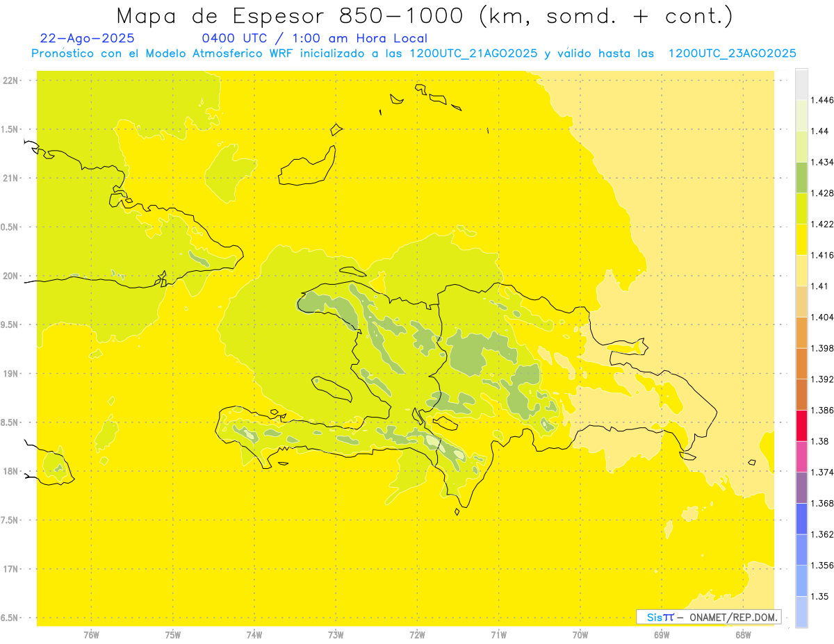Click the '21N' latitude label
834x644 pixels.
click(11, 178)
